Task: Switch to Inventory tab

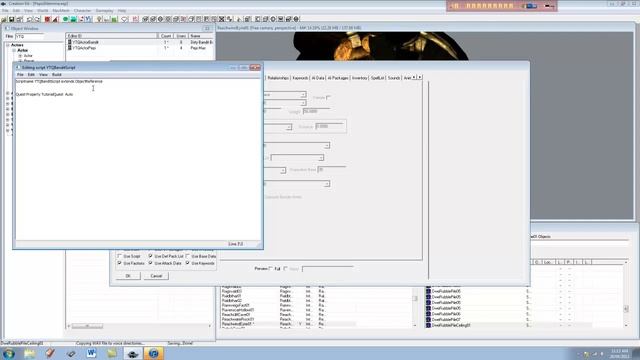Action: [360, 78]
